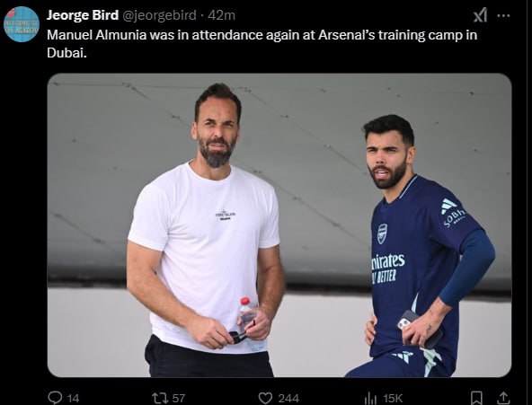Screen dimensions: 532x405
Task: Click the 14 replies count
Action: pos(73,398)
